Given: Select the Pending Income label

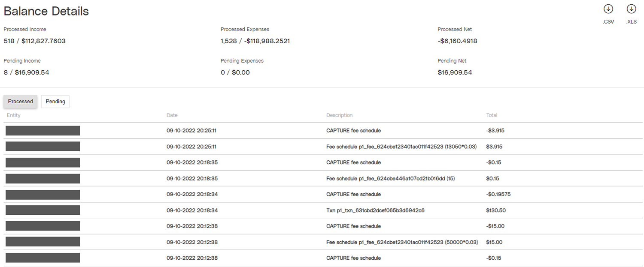Looking at the screenshot, I should point(22,61).
